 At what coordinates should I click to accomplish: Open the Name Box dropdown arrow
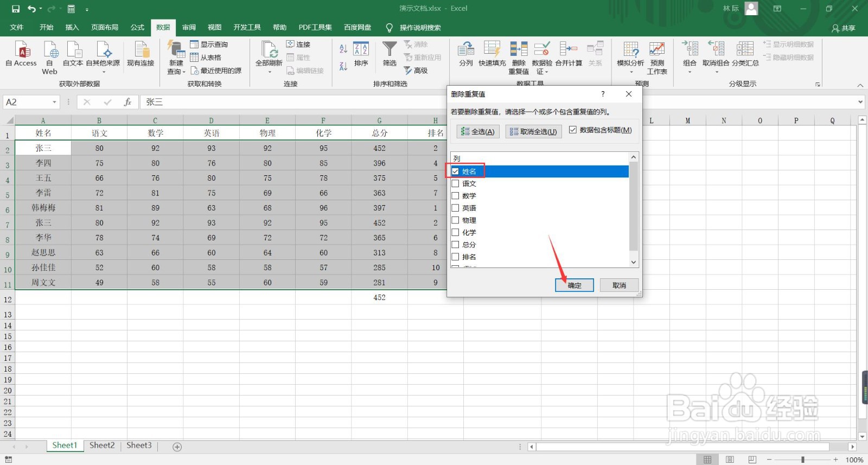(x=54, y=102)
